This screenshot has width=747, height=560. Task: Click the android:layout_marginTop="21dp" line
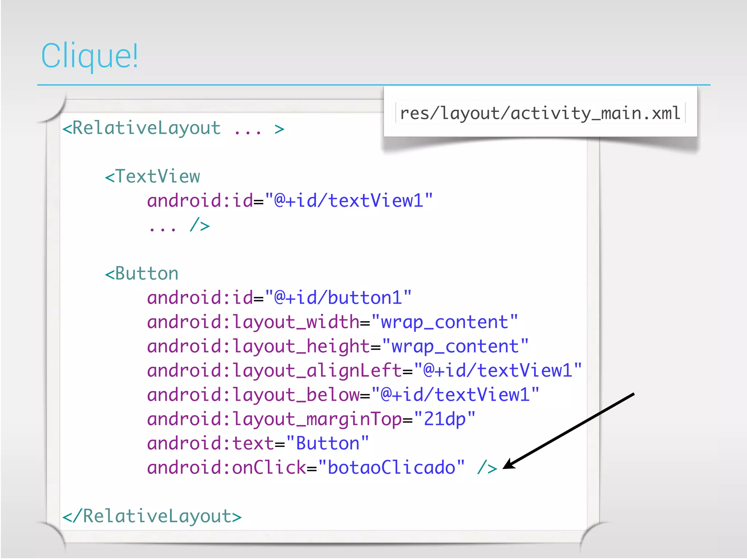311,419
